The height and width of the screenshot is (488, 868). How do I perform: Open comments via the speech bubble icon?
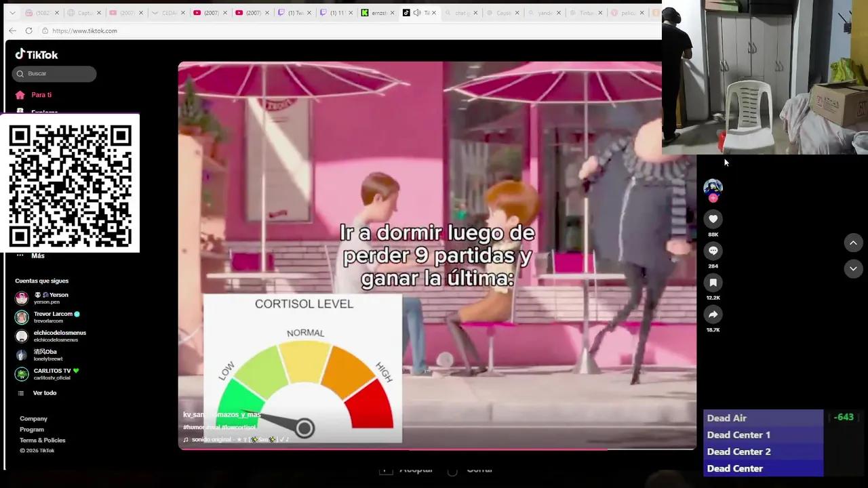coord(713,251)
